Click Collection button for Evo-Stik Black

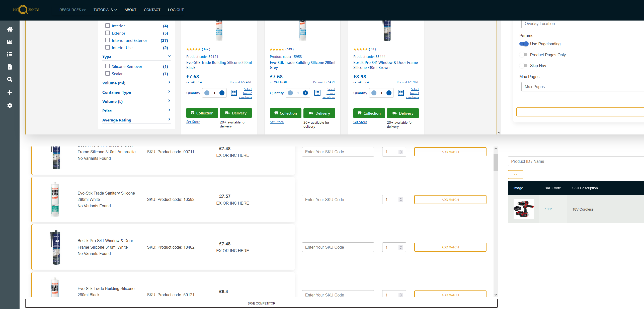(x=202, y=113)
